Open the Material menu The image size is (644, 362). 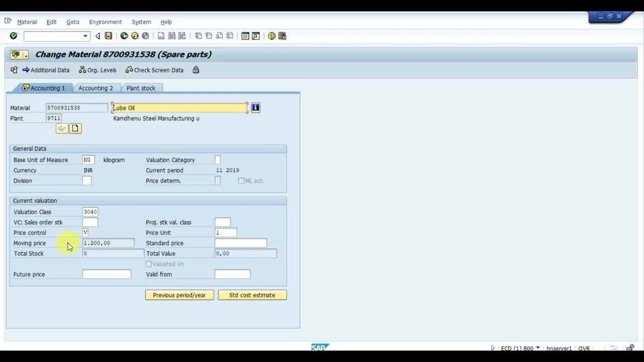click(27, 22)
